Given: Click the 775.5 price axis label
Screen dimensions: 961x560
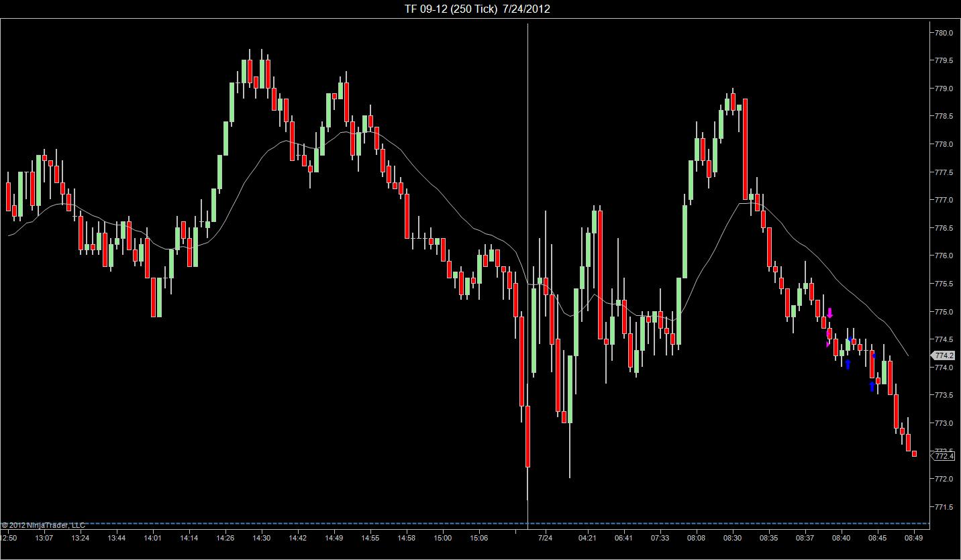Looking at the screenshot, I should [x=944, y=284].
